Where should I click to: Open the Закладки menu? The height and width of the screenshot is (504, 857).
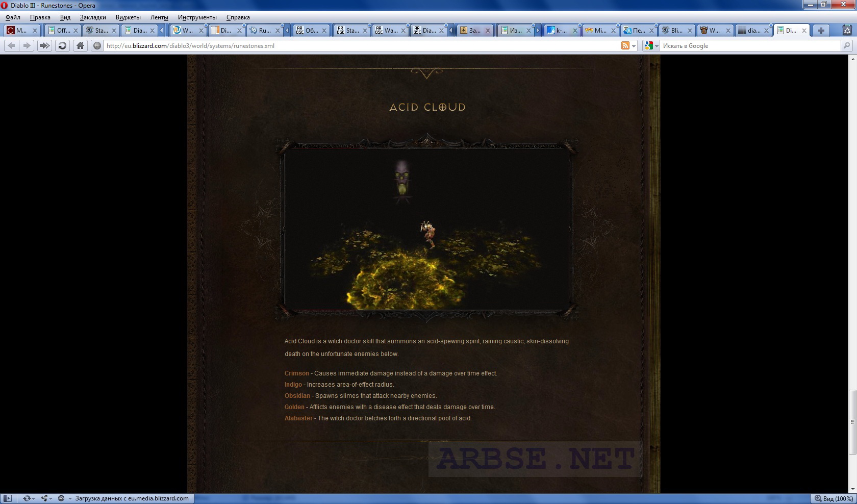(x=93, y=17)
